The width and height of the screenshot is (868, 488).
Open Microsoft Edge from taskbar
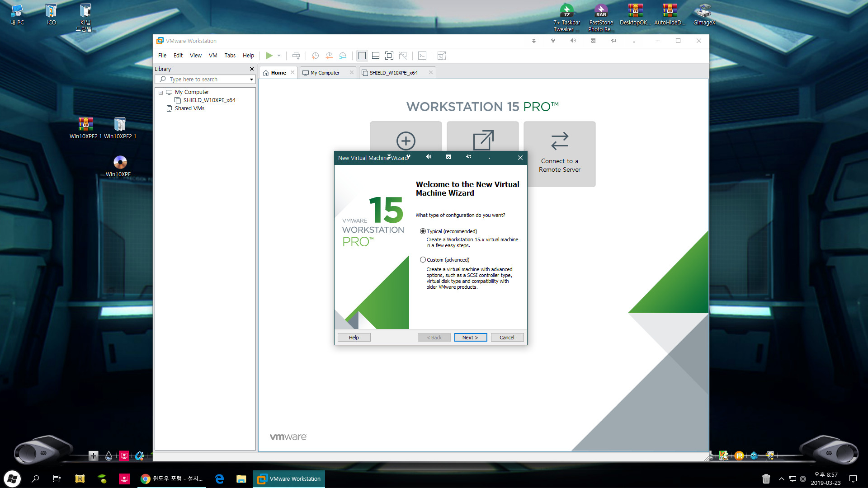(219, 479)
